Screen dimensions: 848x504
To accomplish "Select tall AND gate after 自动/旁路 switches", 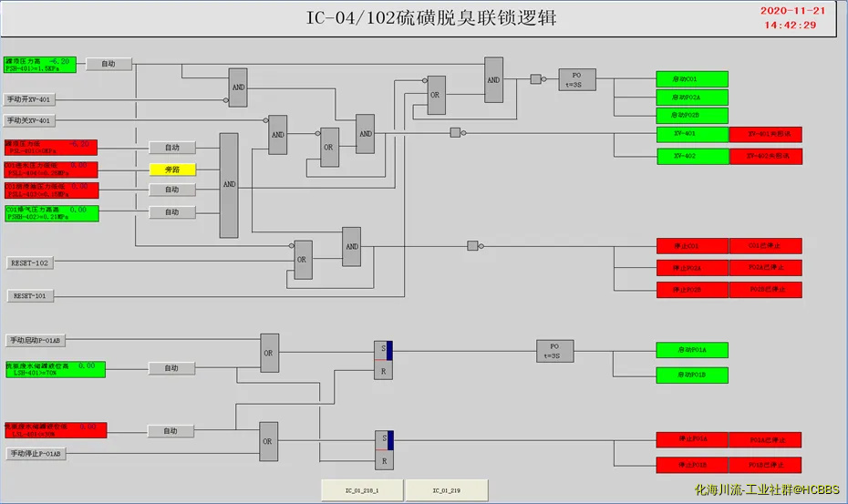I will (229, 186).
